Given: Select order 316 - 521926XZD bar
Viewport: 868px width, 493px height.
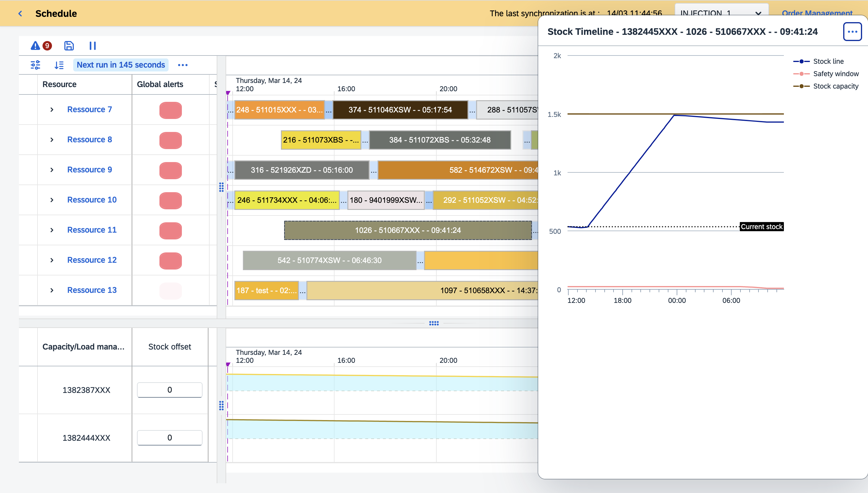Looking at the screenshot, I should 302,170.
